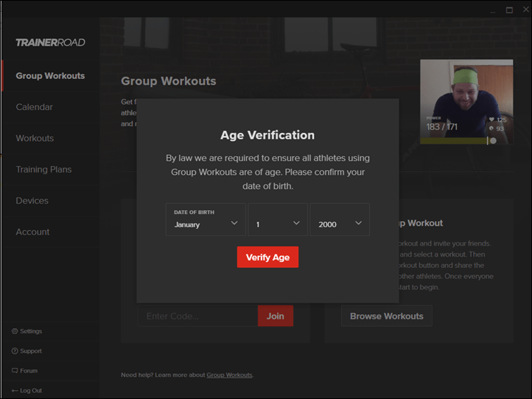This screenshot has width=532, height=399.
Task: Focus the Enter Code input field
Action: click(x=197, y=316)
